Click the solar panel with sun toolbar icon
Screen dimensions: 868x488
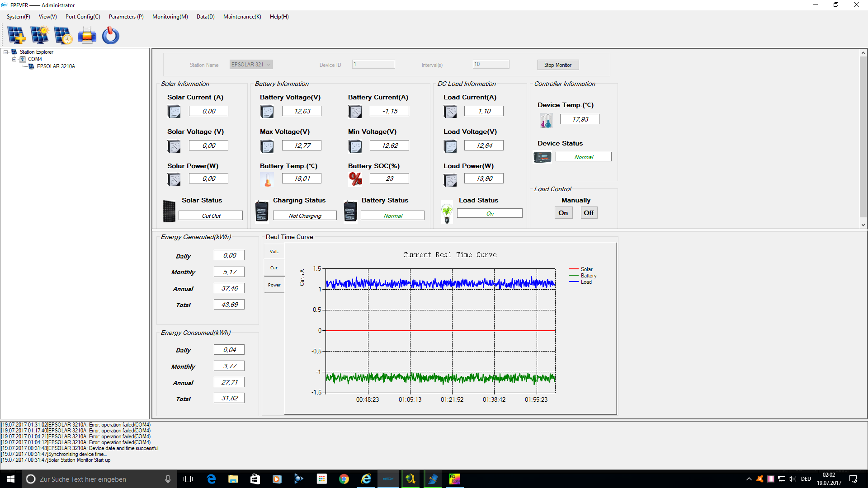(40, 35)
